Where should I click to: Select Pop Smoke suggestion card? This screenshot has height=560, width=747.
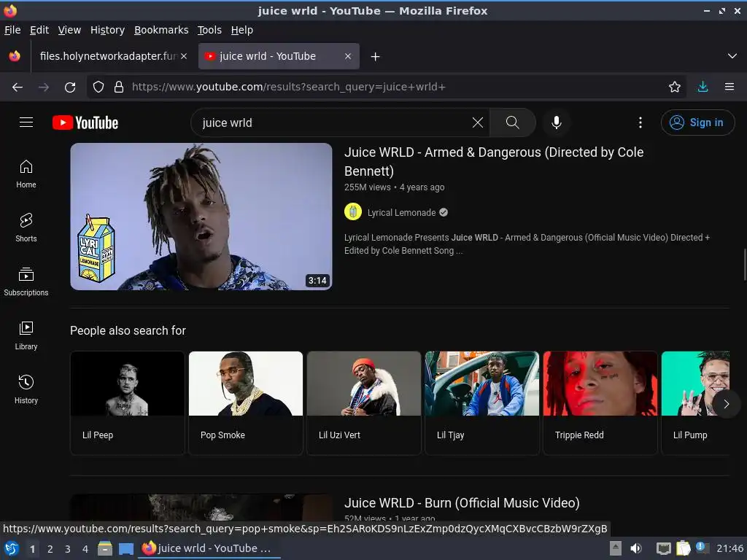point(245,402)
